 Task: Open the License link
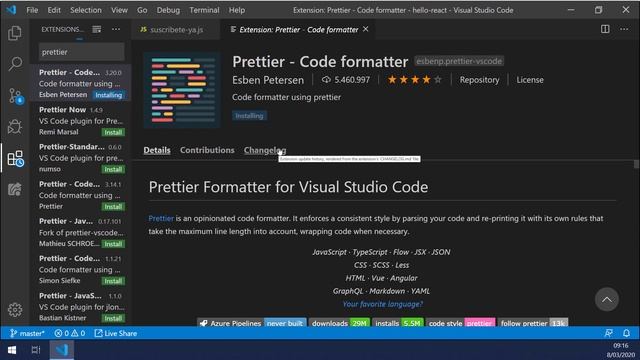pyautogui.click(x=530, y=80)
